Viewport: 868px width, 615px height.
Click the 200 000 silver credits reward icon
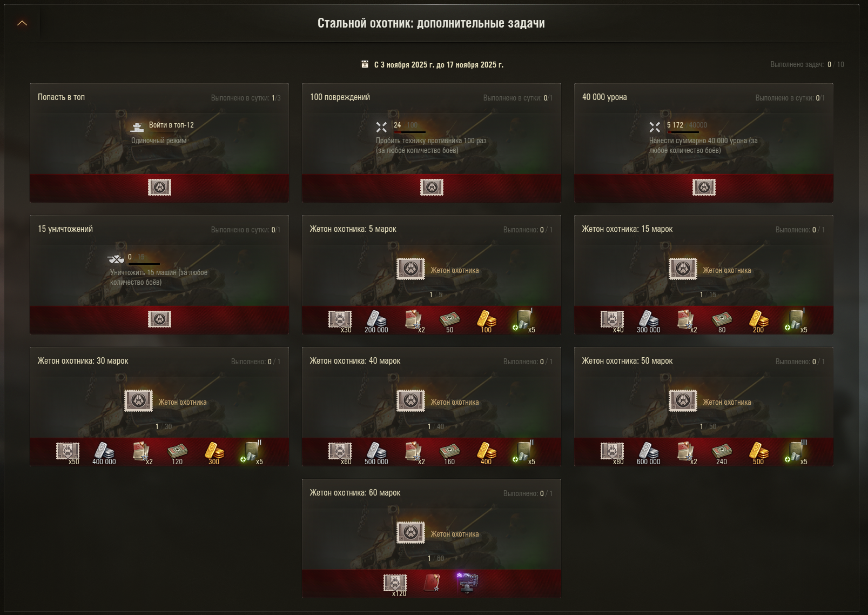point(376,321)
